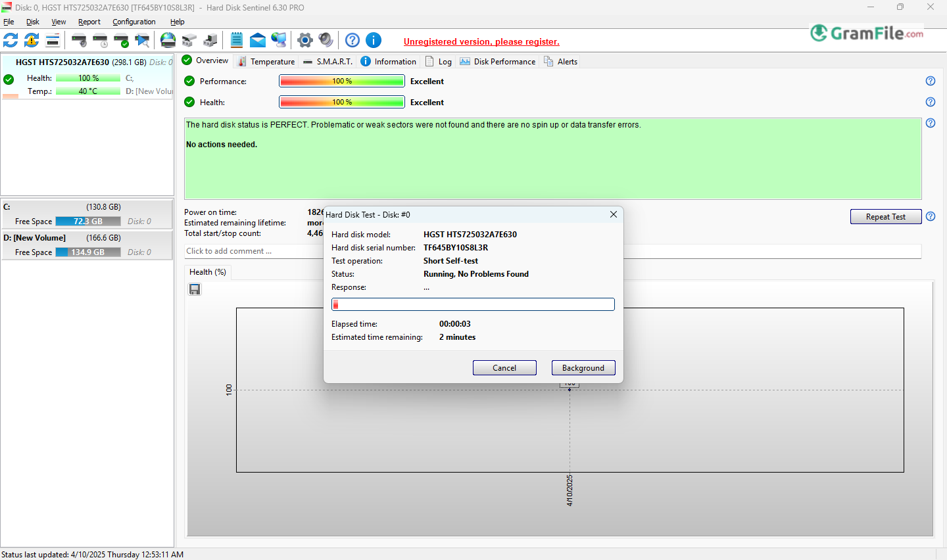The height and width of the screenshot is (560, 947).
Task: Click the No actions needed. text
Action: (x=222, y=145)
